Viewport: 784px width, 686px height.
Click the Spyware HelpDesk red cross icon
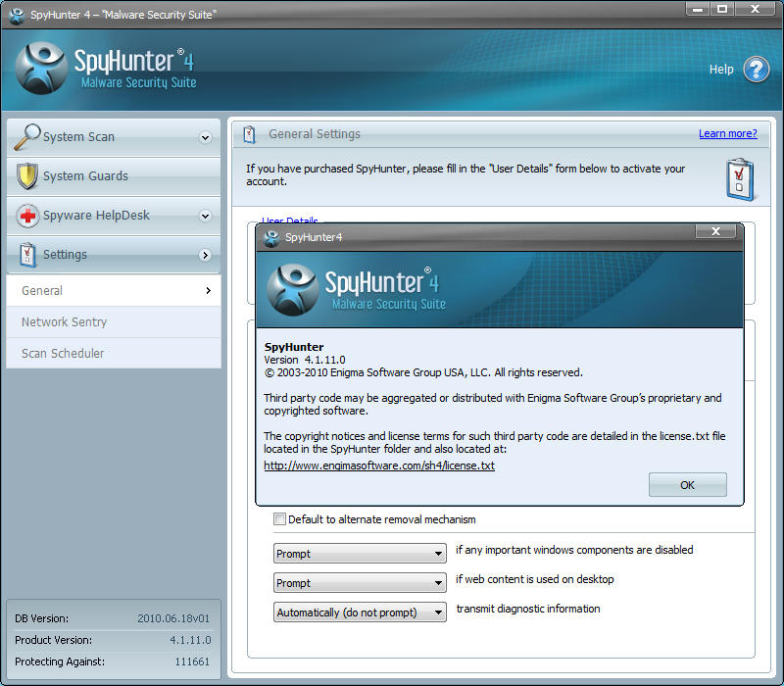pyautogui.click(x=26, y=216)
